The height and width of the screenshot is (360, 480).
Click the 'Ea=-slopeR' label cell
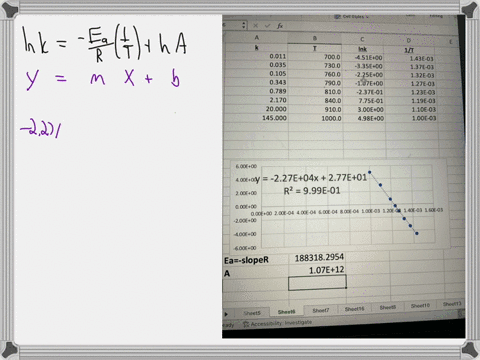pos(246,260)
